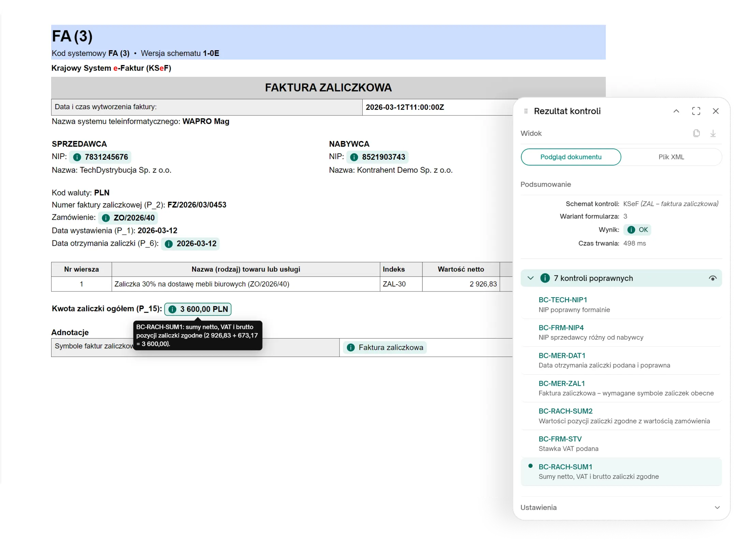Click info icon on seller NIP 7831245676
This screenshot has height=546, width=756.
tap(77, 157)
